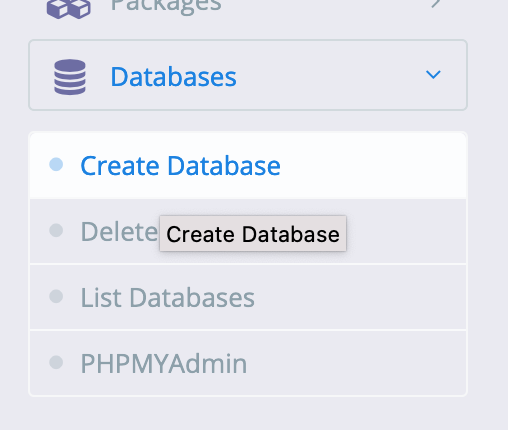This screenshot has height=430, width=510.
Task: Click the bullet dot beside Create Database
Action: click(x=56, y=164)
